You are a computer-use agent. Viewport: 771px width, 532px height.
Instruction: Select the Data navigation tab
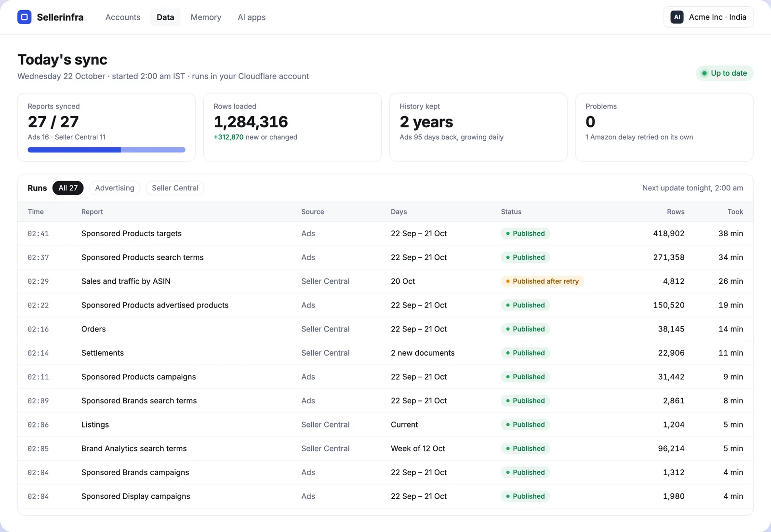tap(165, 17)
